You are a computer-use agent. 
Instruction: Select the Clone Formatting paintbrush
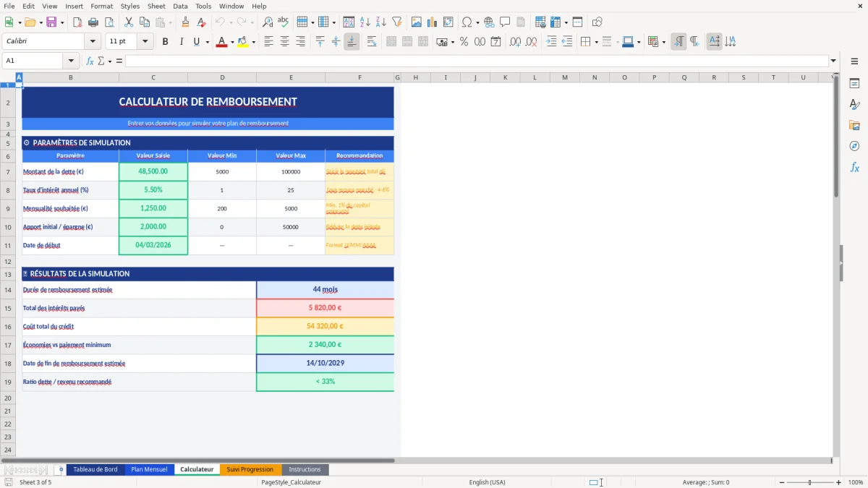pos(186,22)
